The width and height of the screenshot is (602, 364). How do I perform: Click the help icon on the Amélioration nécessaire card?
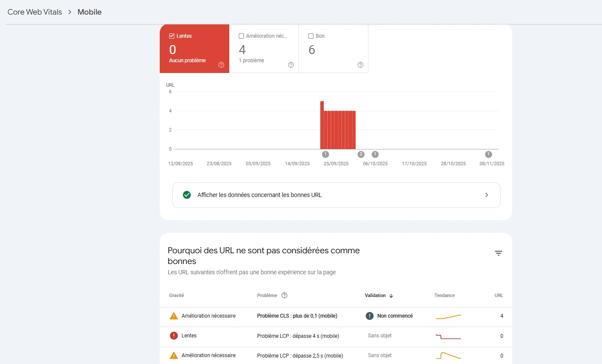(x=291, y=64)
